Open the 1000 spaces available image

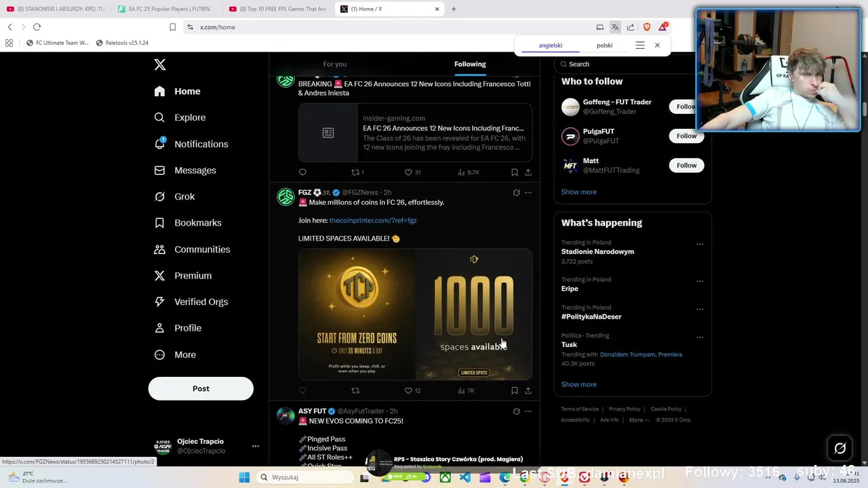(x=474, y=314)
